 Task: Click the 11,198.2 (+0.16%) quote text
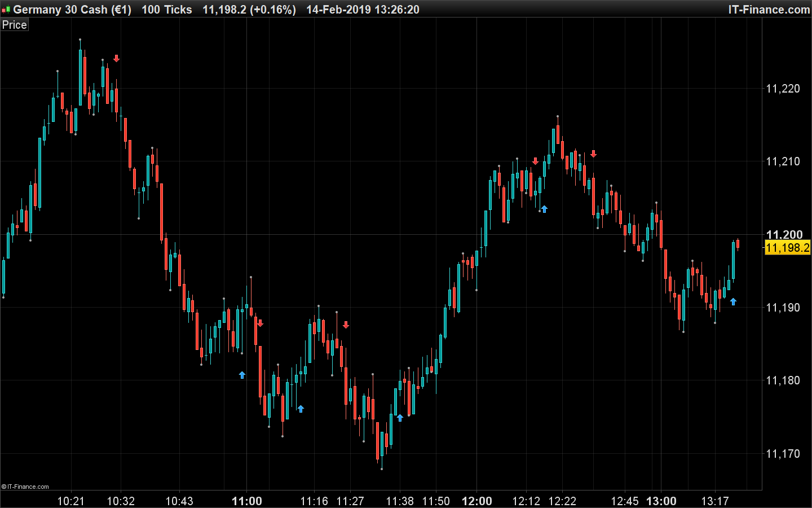click(249, 10)
